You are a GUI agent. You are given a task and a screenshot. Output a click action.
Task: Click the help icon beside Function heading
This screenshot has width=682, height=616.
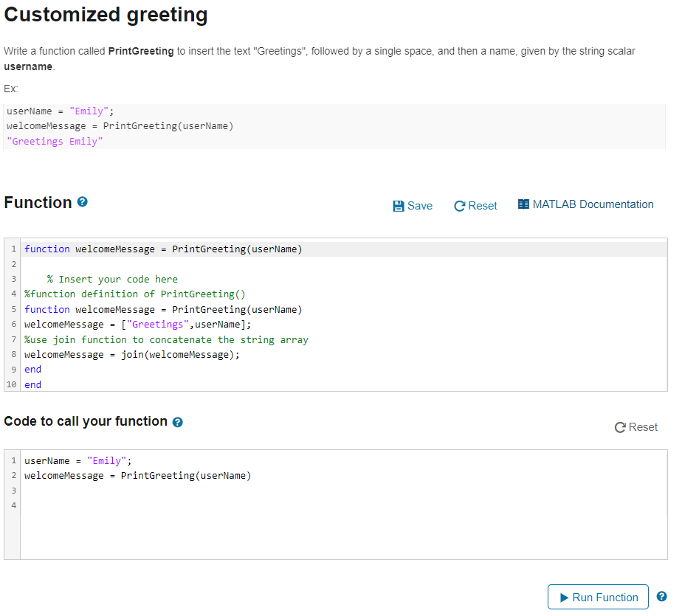click(x=82, y=201)
